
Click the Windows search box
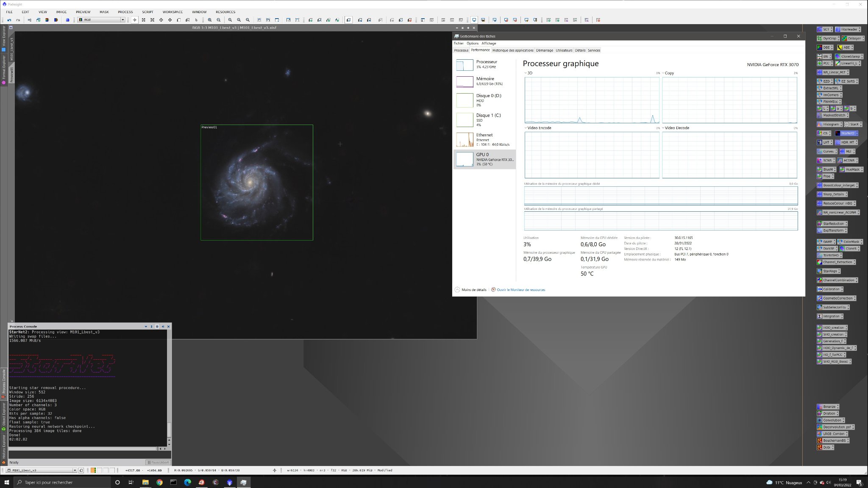(x=62, y=482)
